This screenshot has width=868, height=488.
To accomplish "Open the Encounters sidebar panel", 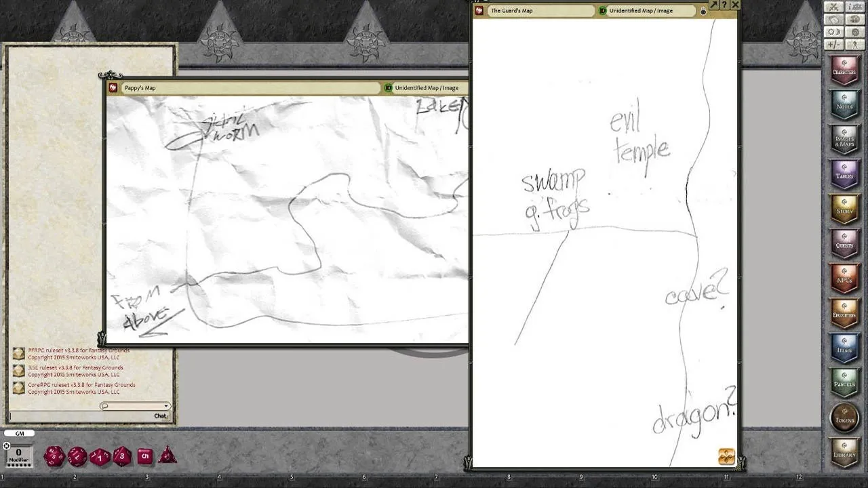I will [x=844, y=314].
